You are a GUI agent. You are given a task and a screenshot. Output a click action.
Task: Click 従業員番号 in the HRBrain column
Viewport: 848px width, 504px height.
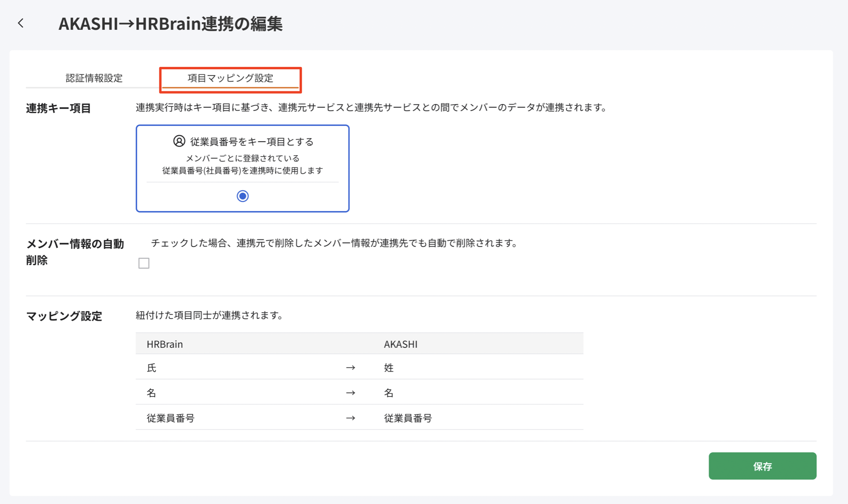(x=171, y=418)
